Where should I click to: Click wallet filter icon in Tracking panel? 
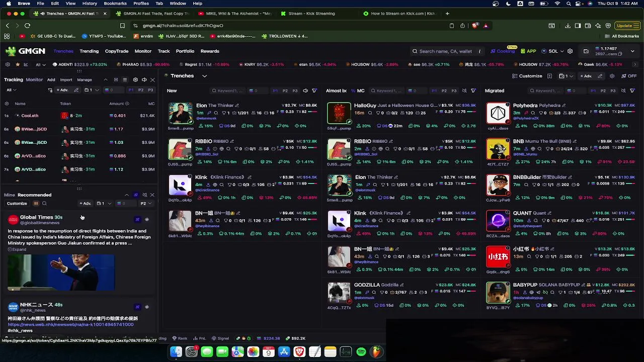click(x=50, y=90)
